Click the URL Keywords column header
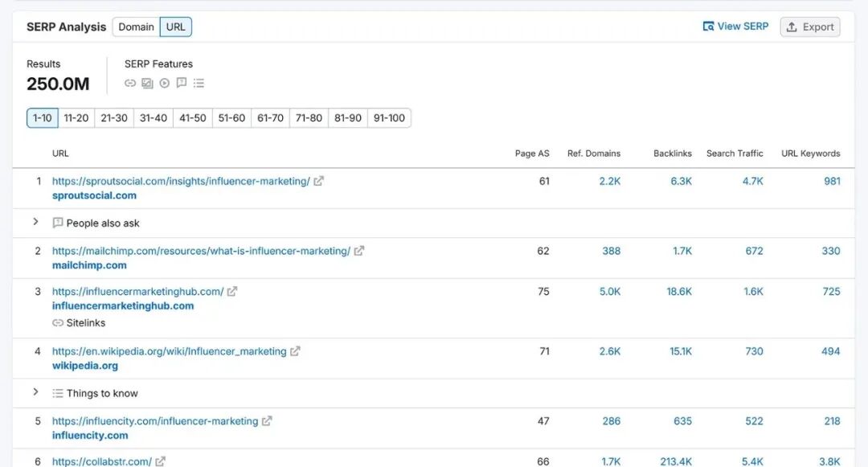This screenshot has width=868, height=467. click(810, 154)
